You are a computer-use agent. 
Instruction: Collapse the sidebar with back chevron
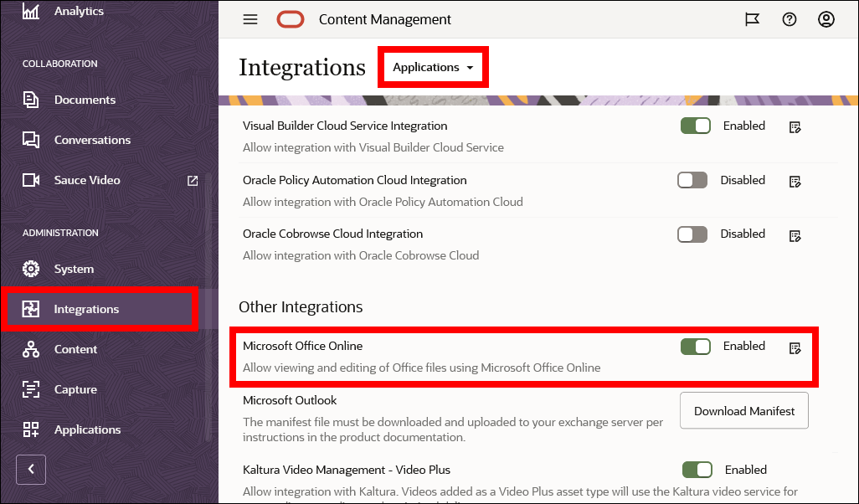tap(31, 470)
